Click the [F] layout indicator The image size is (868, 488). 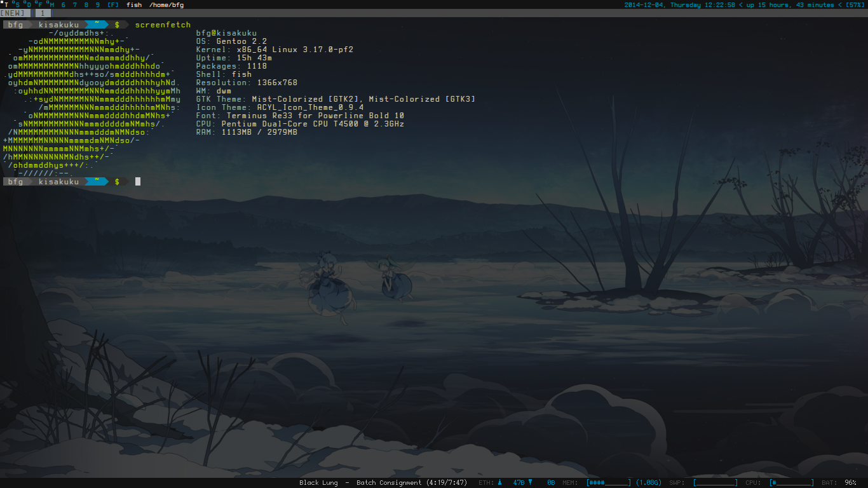pos(113,4)
